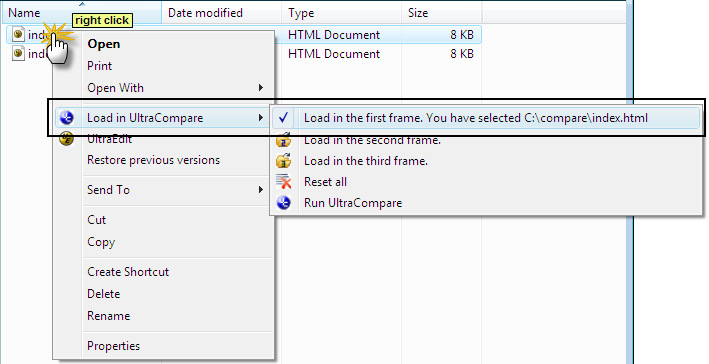The width and height of the screenshot is (709, 364).
Task: Click the UltraCompare icon beside Load in UltraCompare
Action: (x=67, y=118)
